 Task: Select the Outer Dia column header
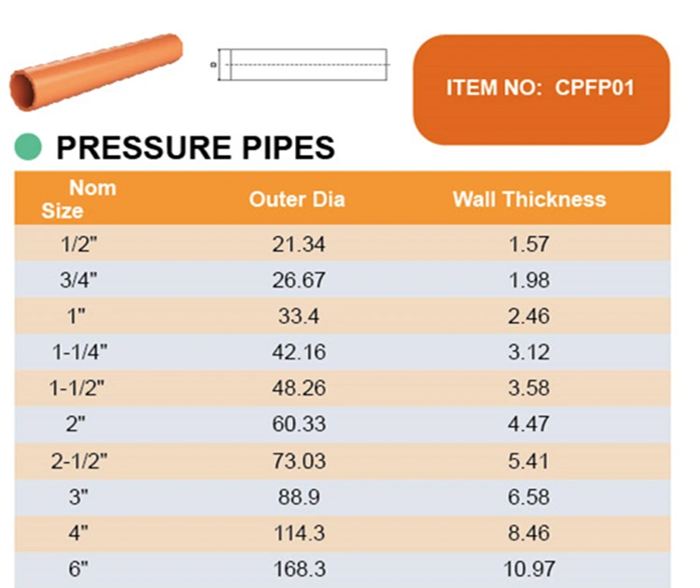298,199
